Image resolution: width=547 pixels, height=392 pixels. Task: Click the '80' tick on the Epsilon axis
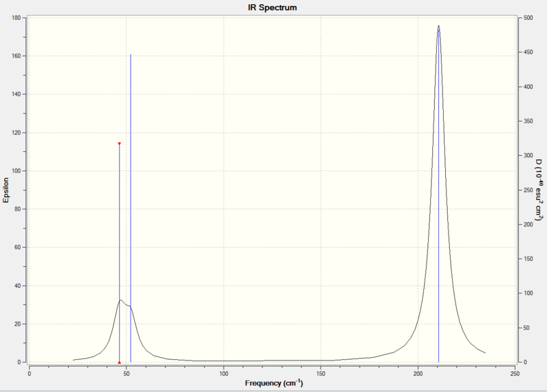click(x=18, y=209)
